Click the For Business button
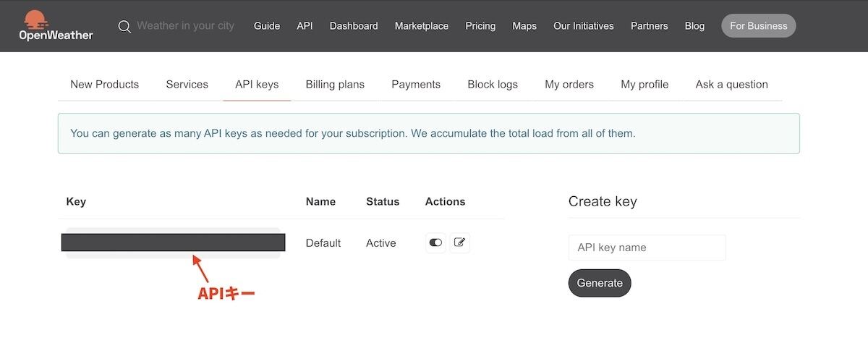This screenshot has width=868, height=338. coord(758,25)
